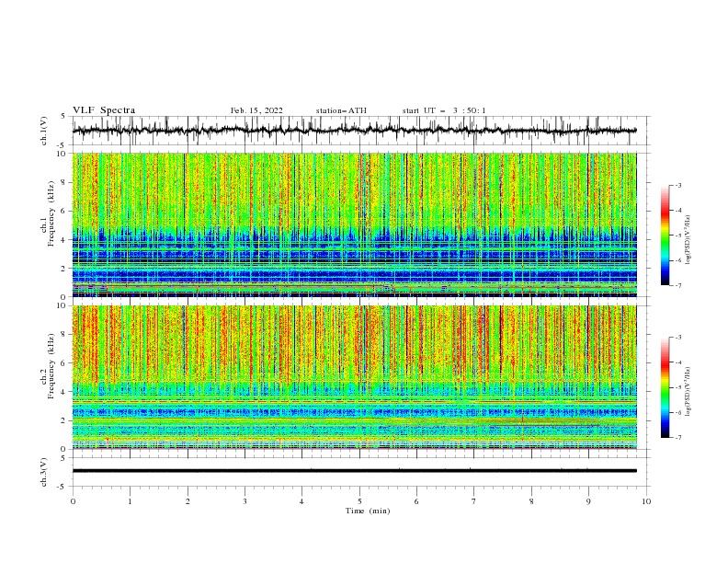Click the log(PSD) label beside ch.1 color bar
This screenshot has width=728, height=563.
(688, 239)
